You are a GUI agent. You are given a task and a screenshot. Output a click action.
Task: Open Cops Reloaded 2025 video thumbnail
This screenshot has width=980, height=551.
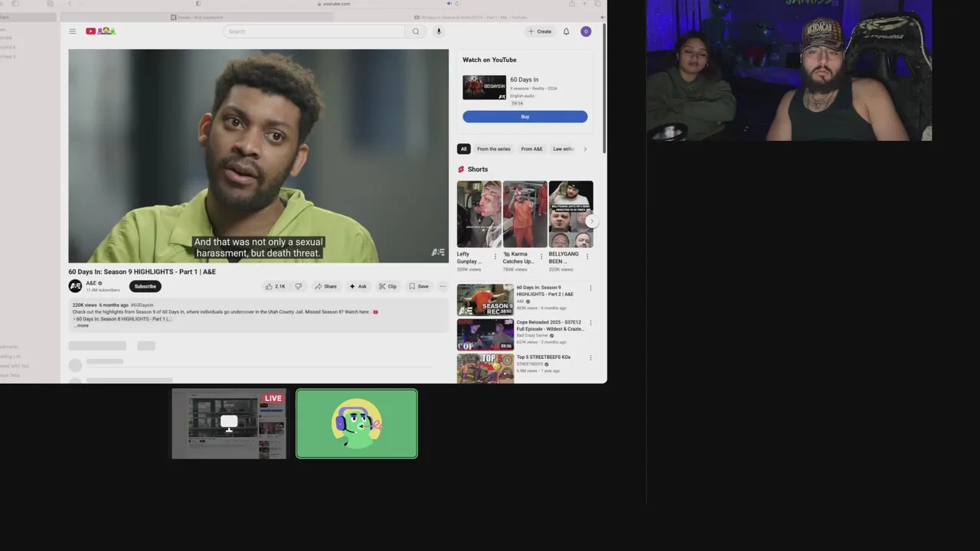[x=485, y=334]
